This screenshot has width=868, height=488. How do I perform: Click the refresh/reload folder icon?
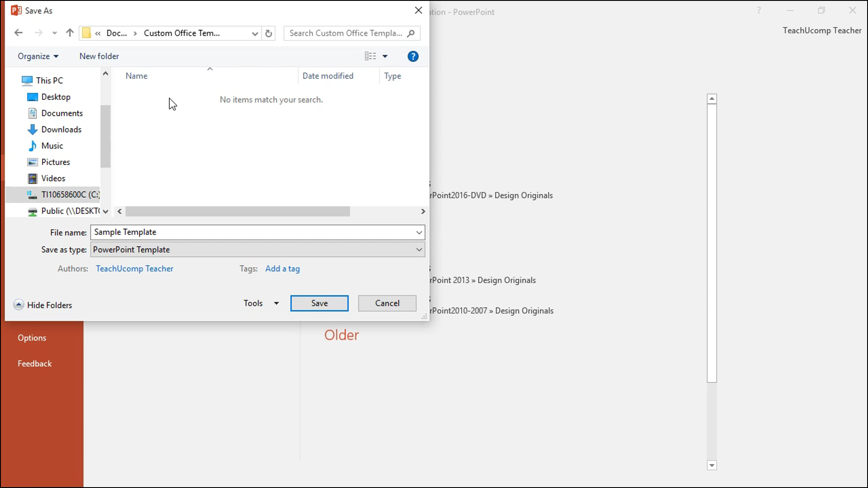tap(268, 33)
